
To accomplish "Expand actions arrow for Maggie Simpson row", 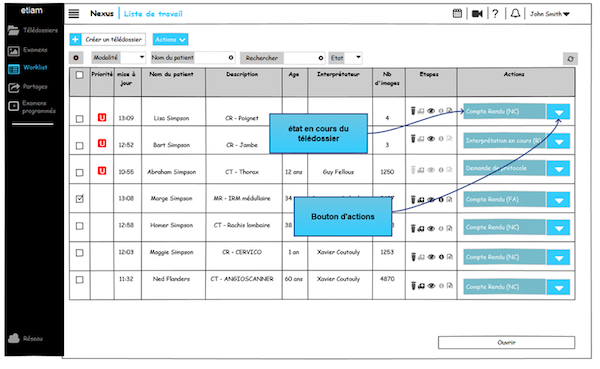I will 559,258.
